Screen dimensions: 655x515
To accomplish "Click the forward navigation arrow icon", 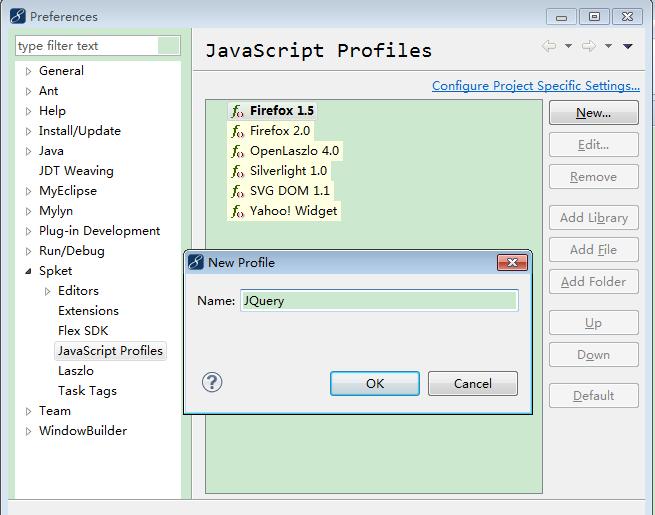I will [589, 46].
